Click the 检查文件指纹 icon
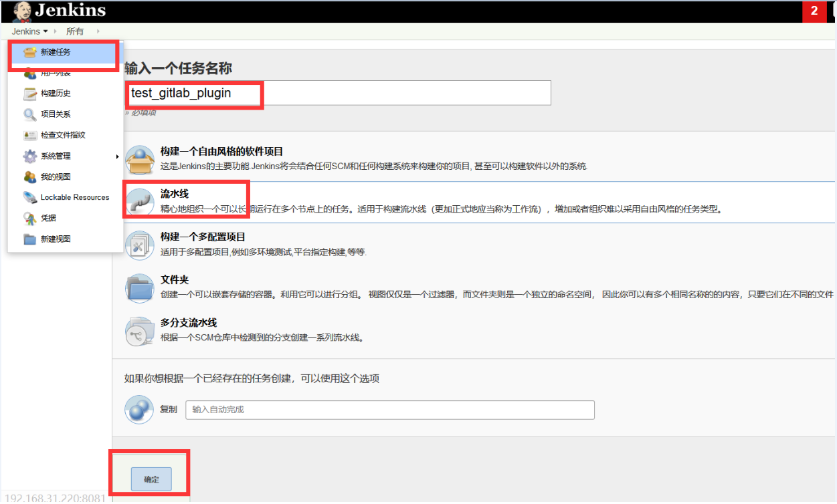837x504 pixels. tap(29, 135)
